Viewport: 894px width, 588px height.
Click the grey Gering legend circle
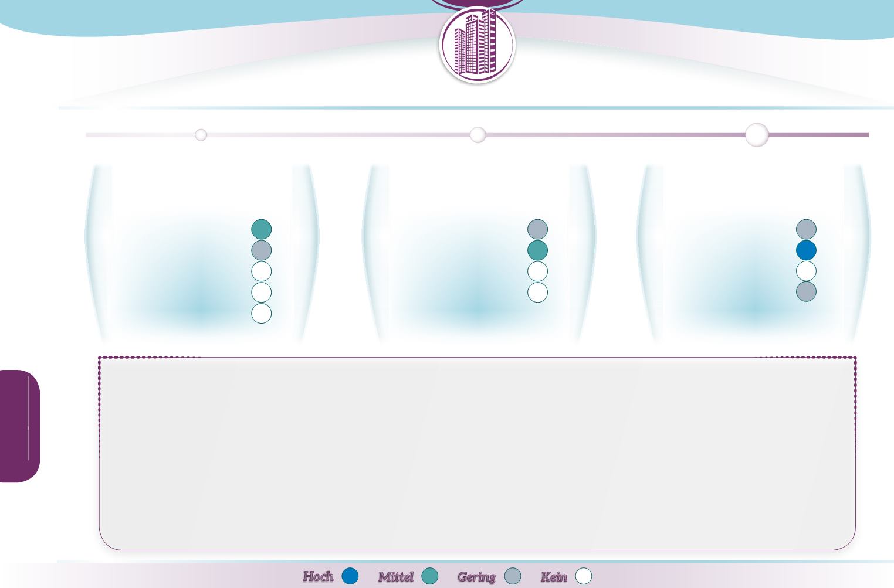[x=513, y=576]
